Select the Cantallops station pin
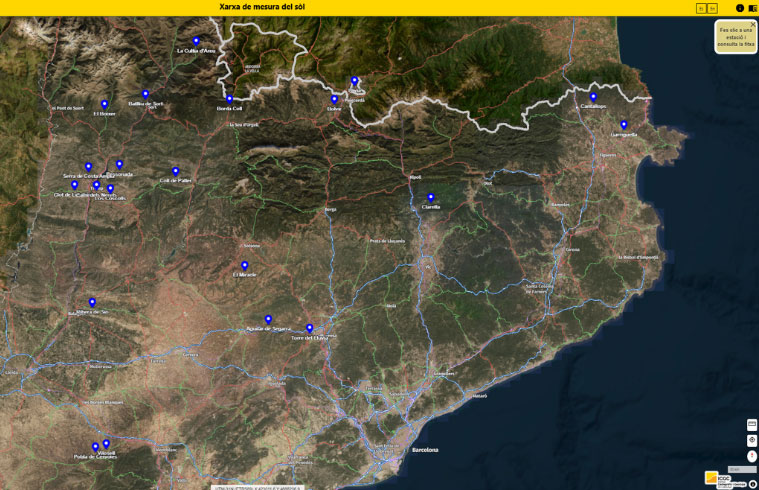This screenshot has width=759, height=490. point(593,97)
